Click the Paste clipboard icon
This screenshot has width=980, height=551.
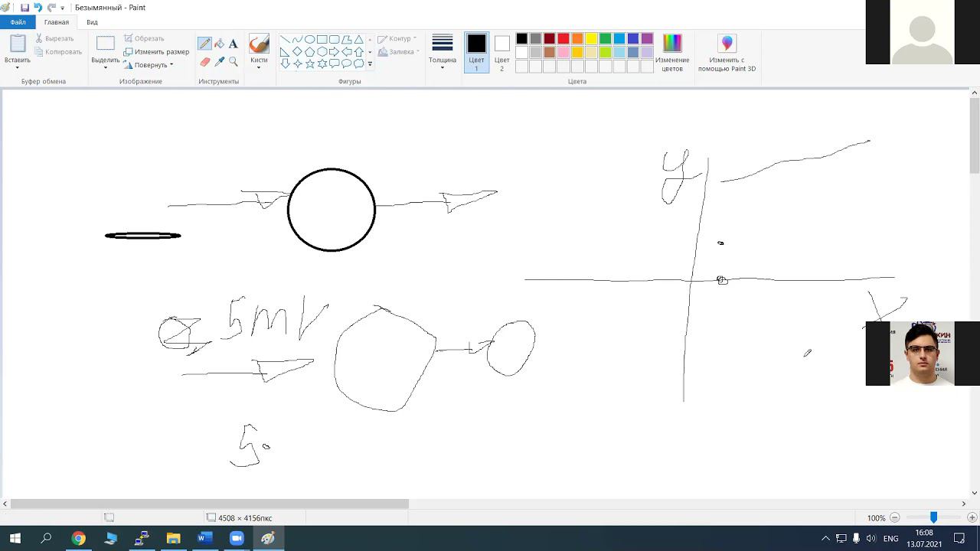coord(17,44)
